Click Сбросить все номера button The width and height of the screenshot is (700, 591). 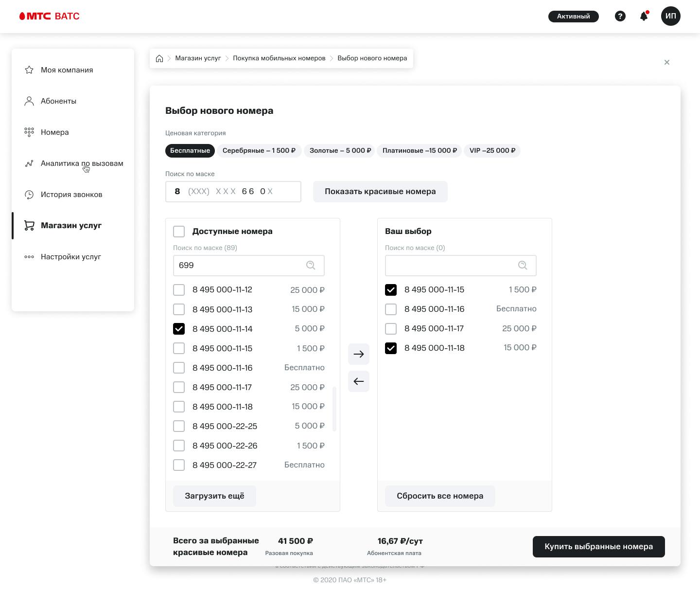coord(440,496)
